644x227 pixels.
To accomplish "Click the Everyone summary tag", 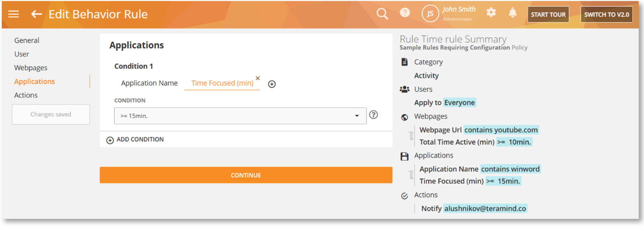I will [460, 103].
